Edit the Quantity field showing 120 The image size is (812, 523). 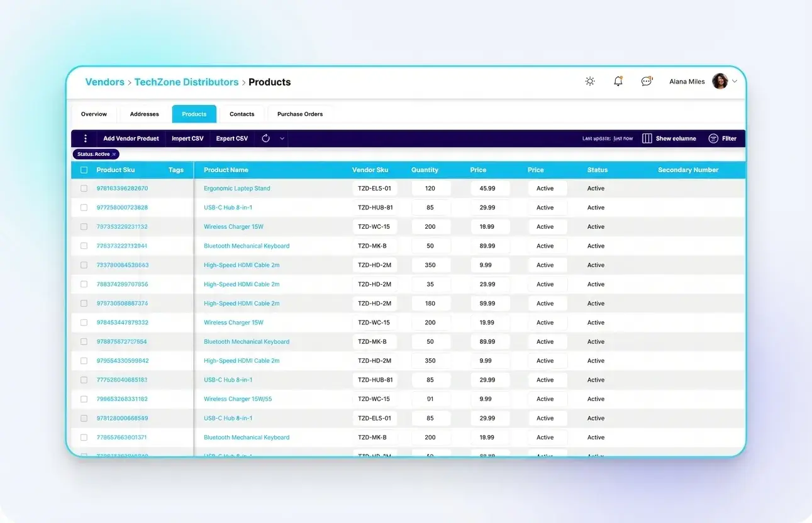click(431, 188)
